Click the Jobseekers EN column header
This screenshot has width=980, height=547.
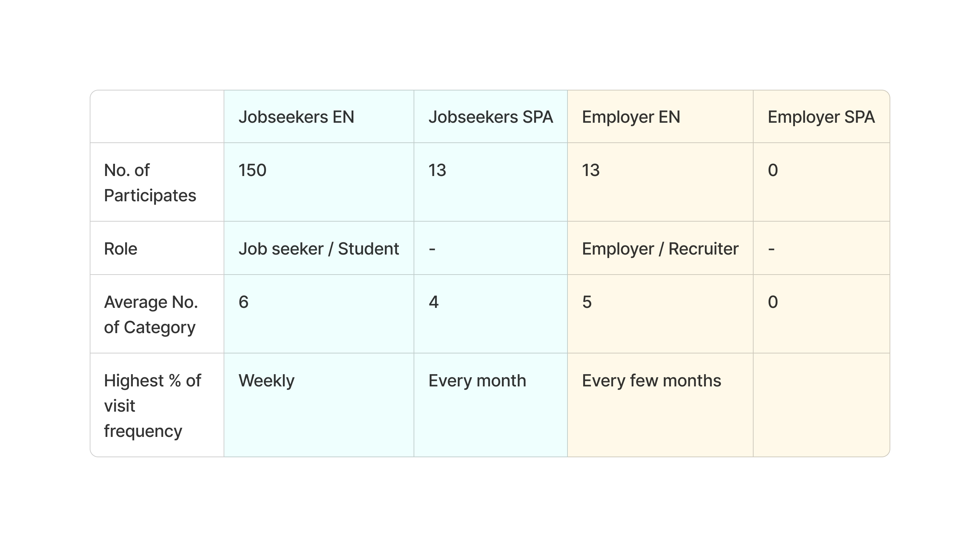pyautogui.click(x=296, y=117)
